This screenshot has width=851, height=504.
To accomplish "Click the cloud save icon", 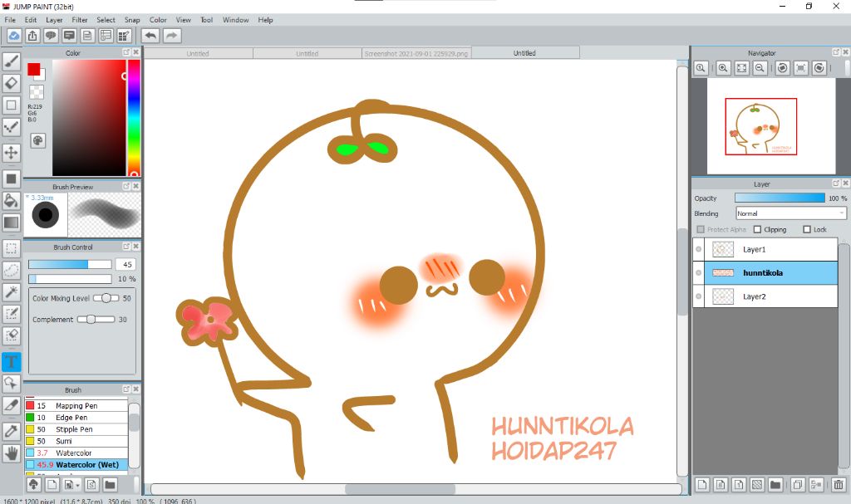I will click(14, 36).
